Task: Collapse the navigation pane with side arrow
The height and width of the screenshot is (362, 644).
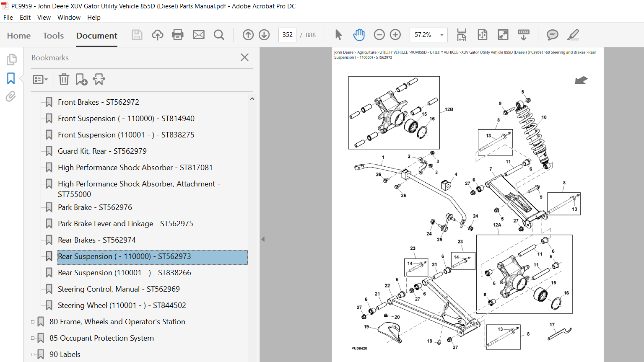Action: (x=263, y=239)
